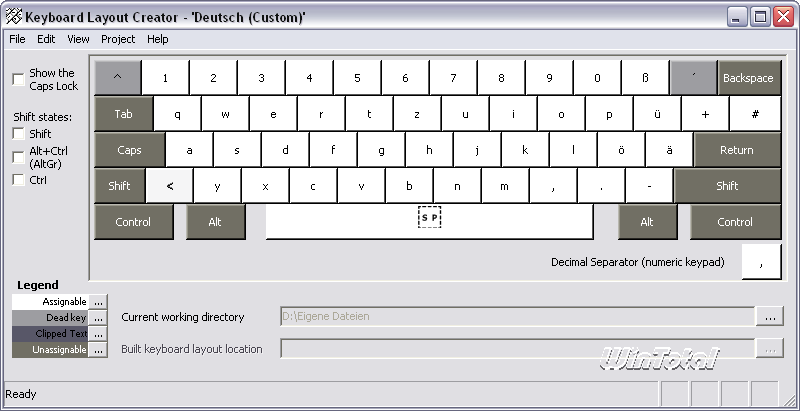
Task: Click the + key
Action: [x=705, y=114]
